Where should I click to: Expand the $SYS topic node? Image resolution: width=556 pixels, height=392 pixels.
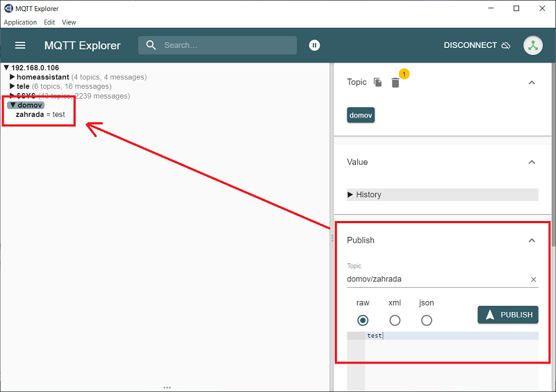pos(12,95)
